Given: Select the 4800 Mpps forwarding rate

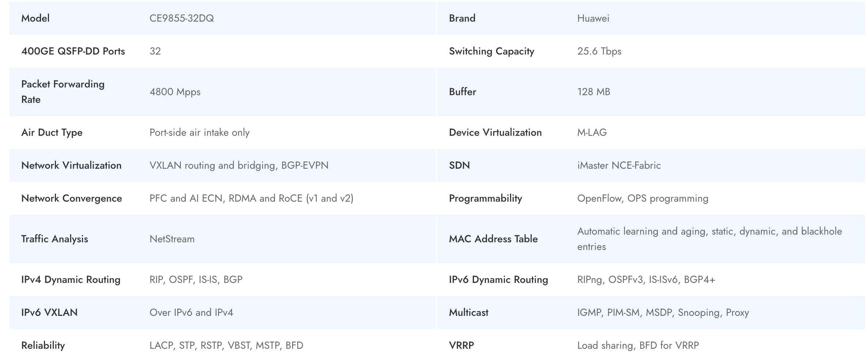Looking at the screenshot, I should tap(175, 92).
